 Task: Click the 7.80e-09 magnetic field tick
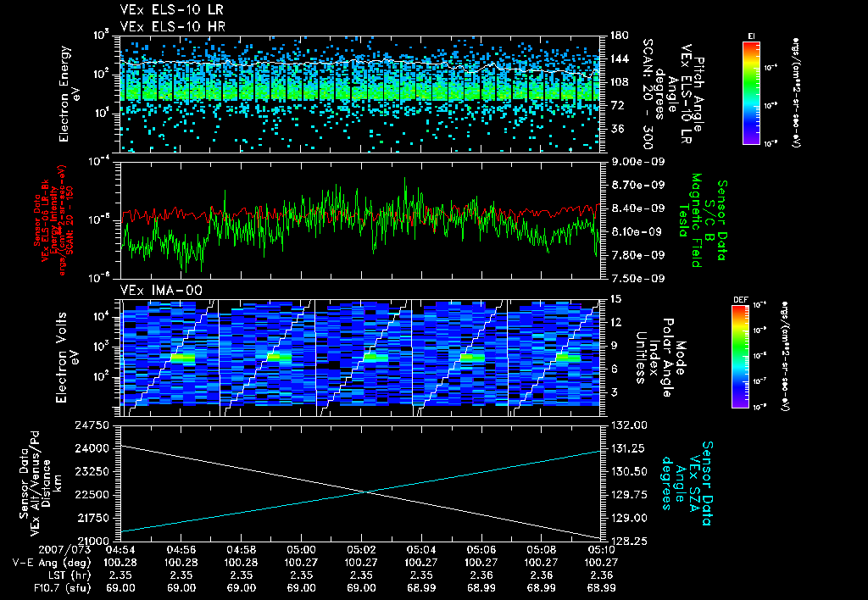(x=637, y=255)
